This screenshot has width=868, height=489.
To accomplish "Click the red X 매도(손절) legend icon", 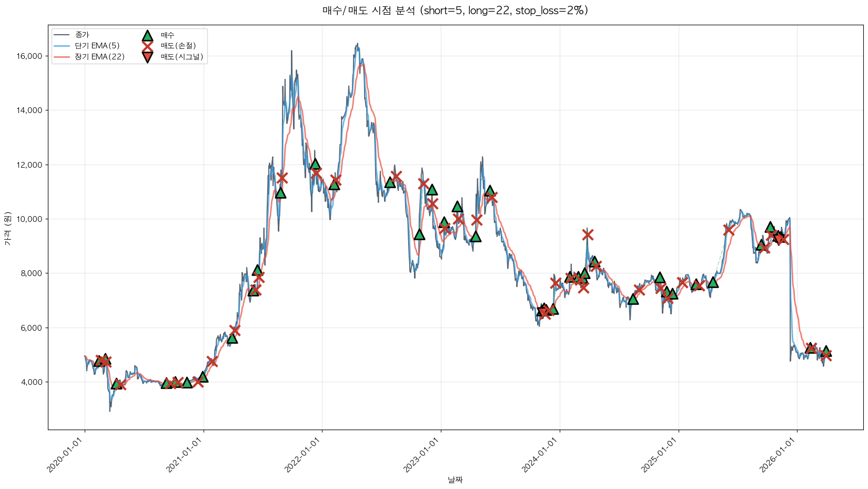I will click(x=147, y=46).
